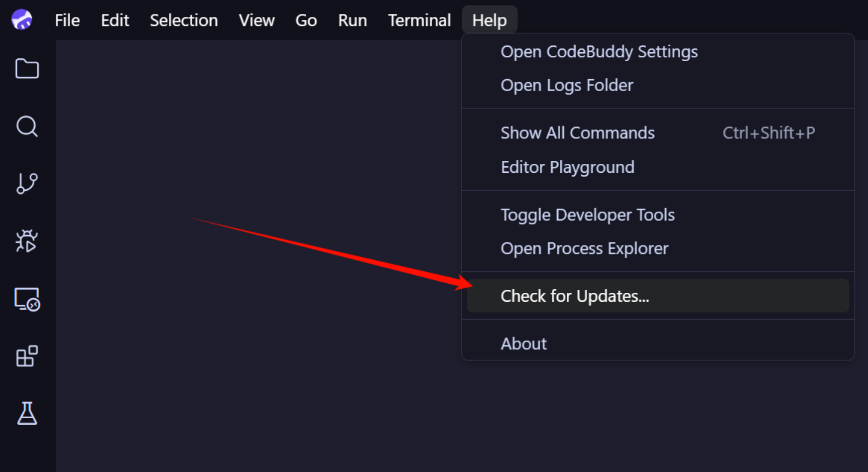
Task: Select Check for Updates menu entry
Action: coord(575,296)
